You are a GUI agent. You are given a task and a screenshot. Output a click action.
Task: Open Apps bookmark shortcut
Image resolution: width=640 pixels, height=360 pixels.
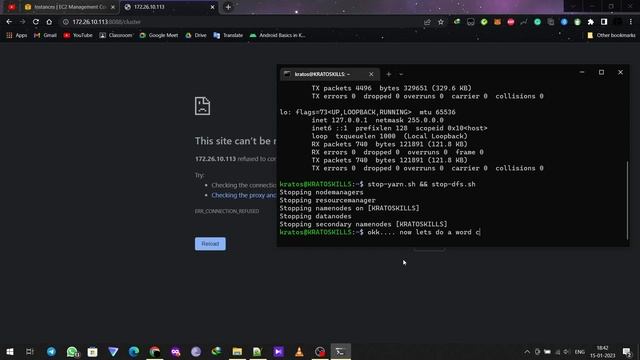(x=17, y=36)
